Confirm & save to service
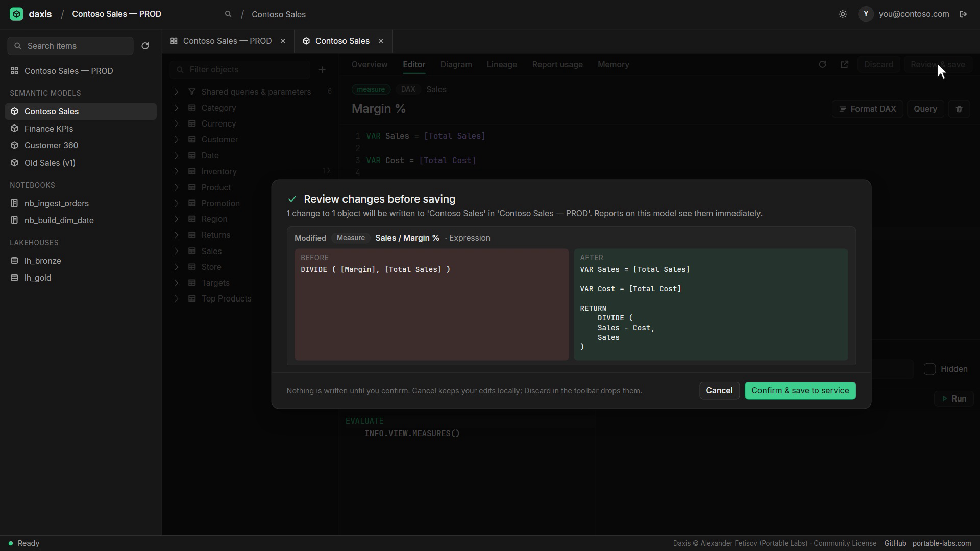Image resolution: width=980 pixels, height=551 pixels. click(800, 391)
